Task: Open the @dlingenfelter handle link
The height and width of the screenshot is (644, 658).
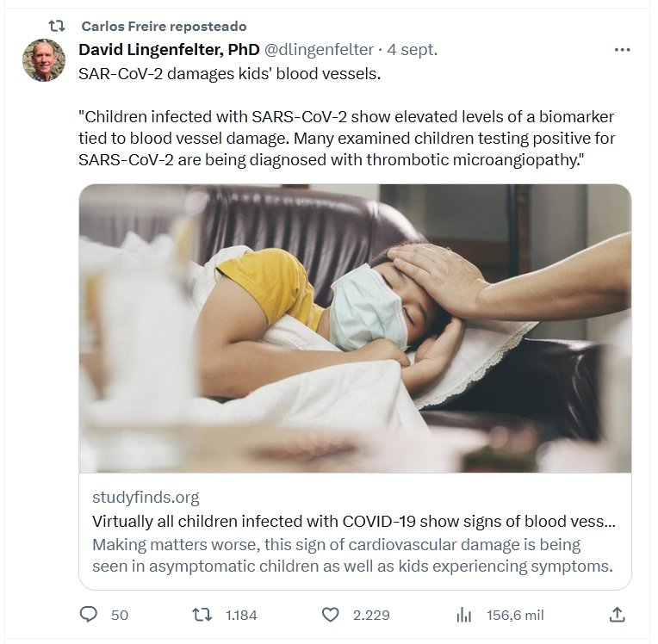Action: tap(320, 50)
